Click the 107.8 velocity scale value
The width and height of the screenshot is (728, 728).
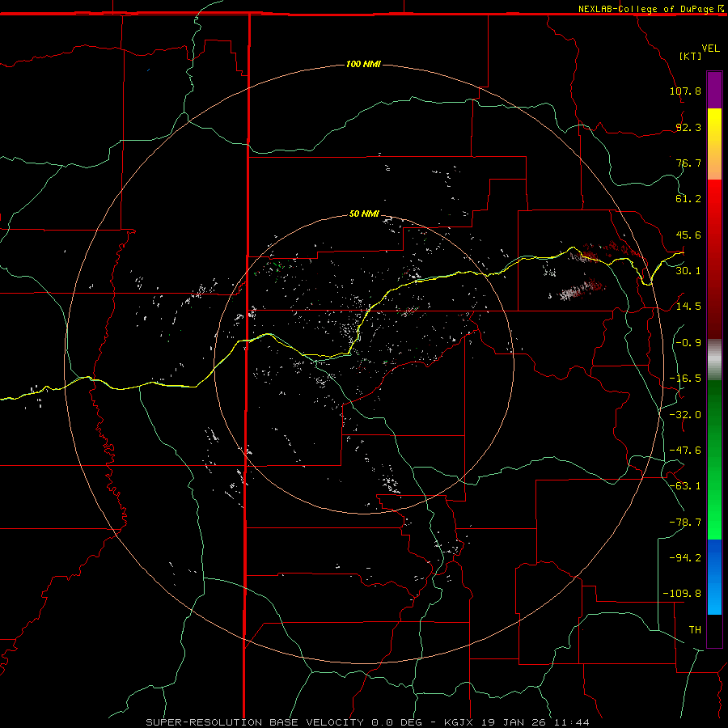click(685, 91)
